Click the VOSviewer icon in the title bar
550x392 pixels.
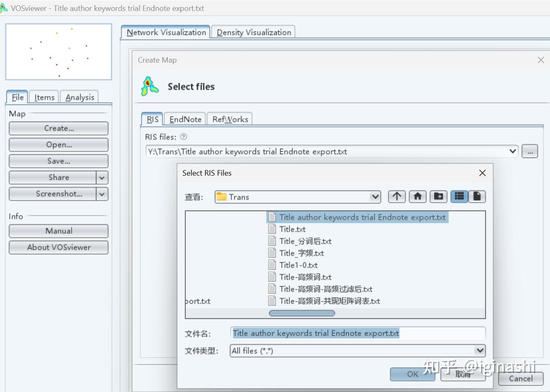click(5, 8)
